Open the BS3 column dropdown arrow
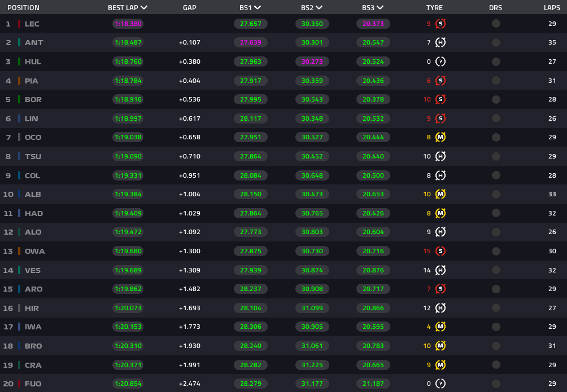The width and height of the screenshot is (567, 392). 380,8
